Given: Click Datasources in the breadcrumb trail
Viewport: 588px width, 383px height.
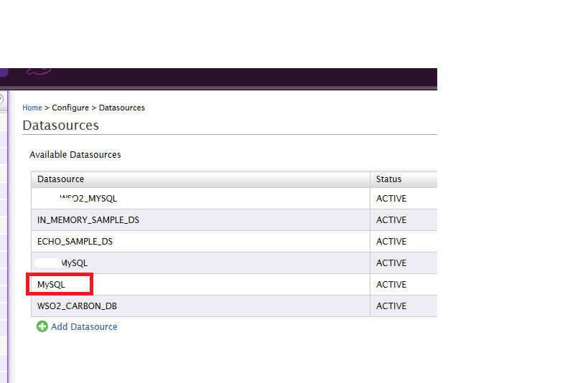Looking at the screenshot, I should (x=121, y=108).
